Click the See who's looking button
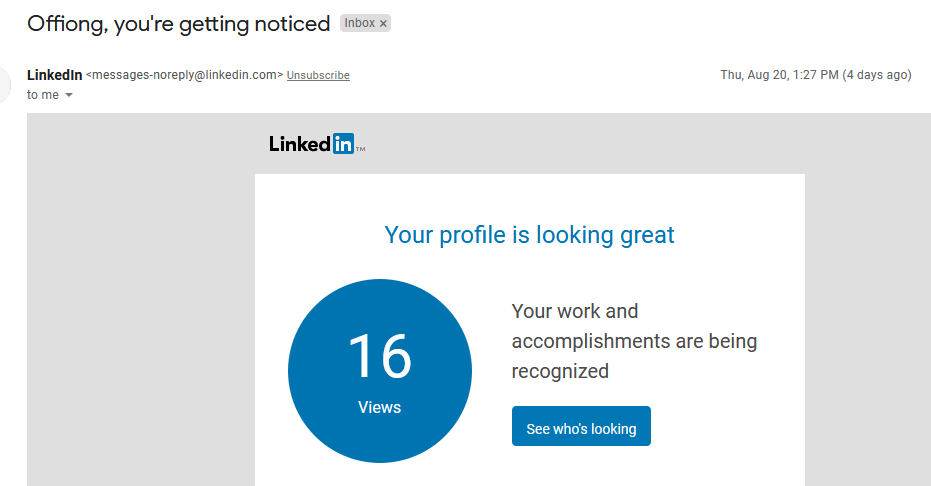This screenshot has height=486, width=931. click(581, 426)
